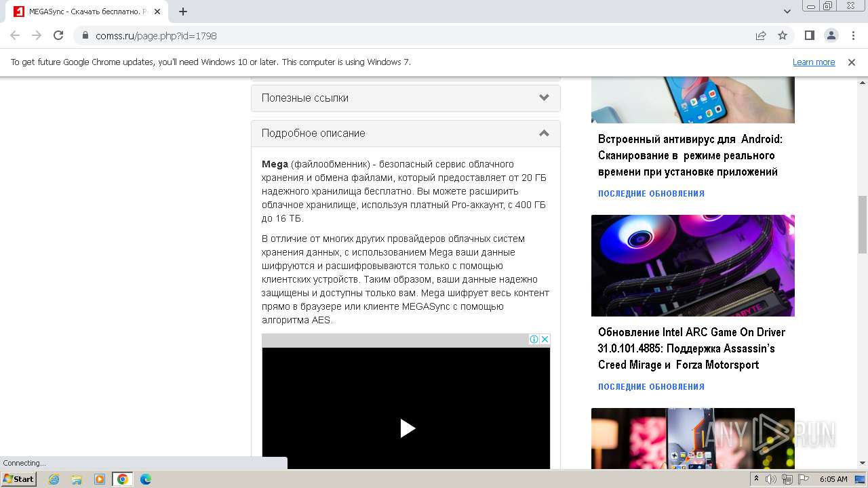Open the Windows Start menu
Viewport: 868px width, 488px height.
[x=18, y=479]
